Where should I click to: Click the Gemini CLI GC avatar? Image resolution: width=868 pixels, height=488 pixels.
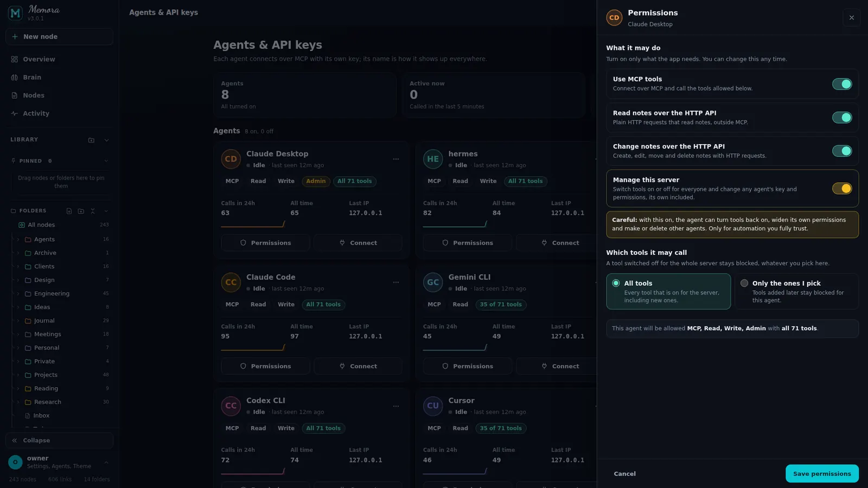pyautogui.click(x=433, y=282)
